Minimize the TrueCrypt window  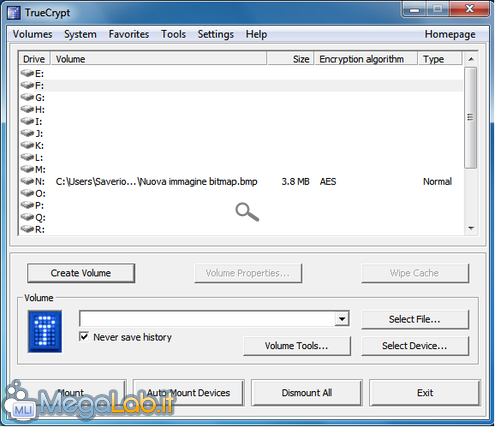click(414, 9)
